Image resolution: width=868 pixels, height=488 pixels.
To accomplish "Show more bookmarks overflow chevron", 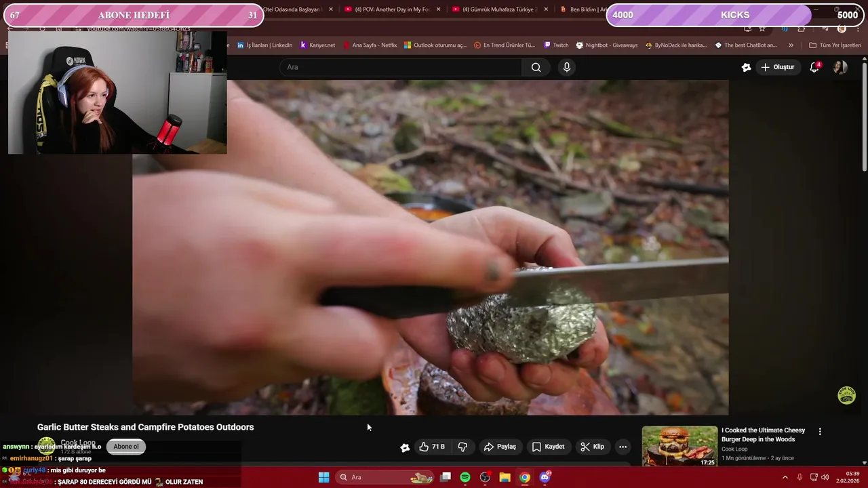I will (x=791, y=45).
